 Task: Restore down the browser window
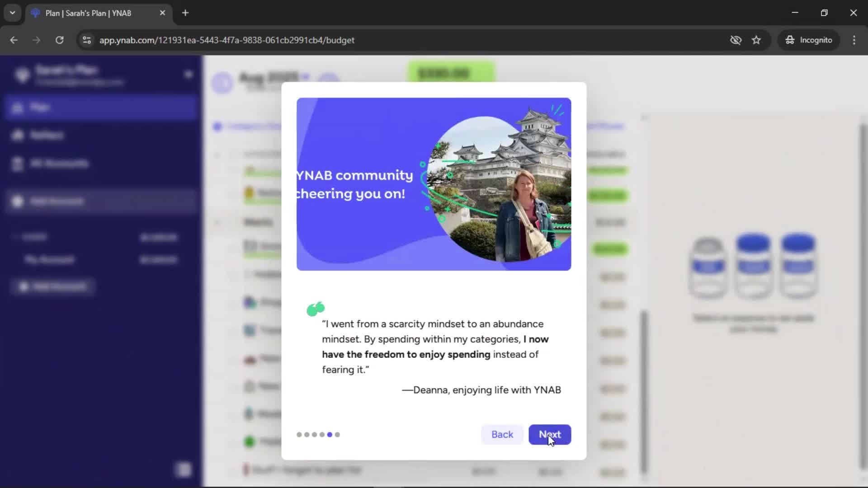[x=824, y=13]
